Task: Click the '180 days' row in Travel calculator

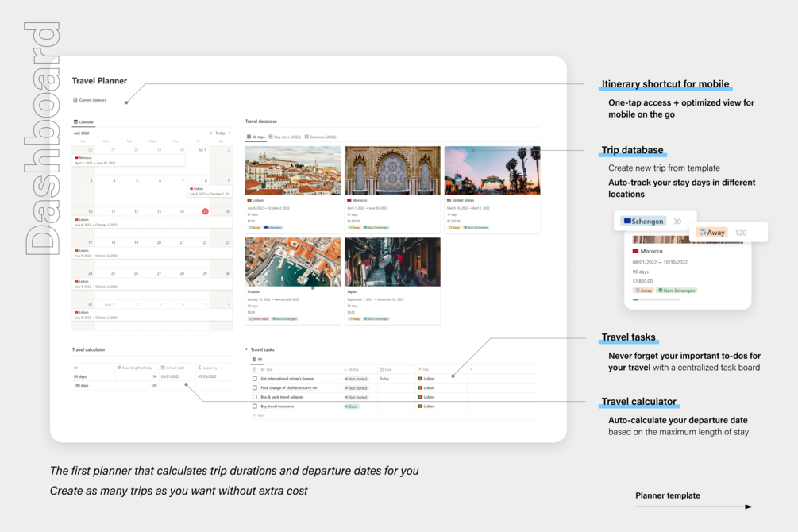Action: [152, 386]
